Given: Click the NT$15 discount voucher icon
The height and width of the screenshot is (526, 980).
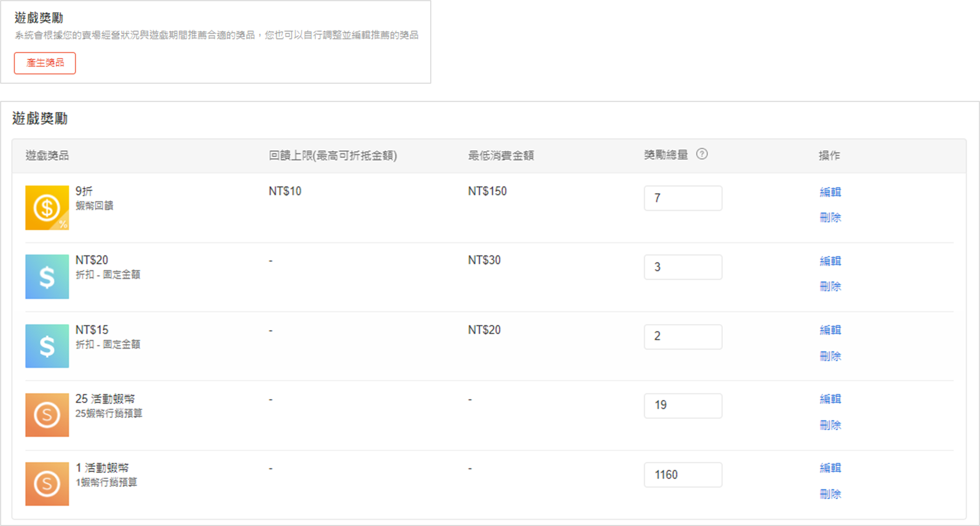Looking at the screenshot, I should coord(47,346).
